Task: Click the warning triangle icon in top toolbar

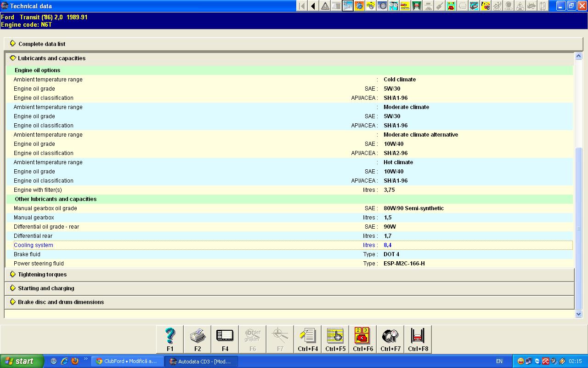Action: point(325,6)
